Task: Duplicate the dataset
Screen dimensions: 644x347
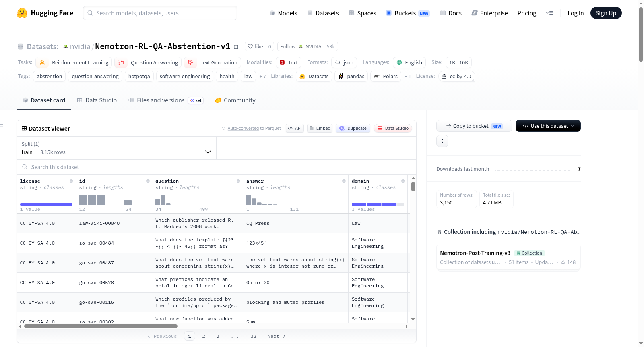Action: [x=353, y=128]
